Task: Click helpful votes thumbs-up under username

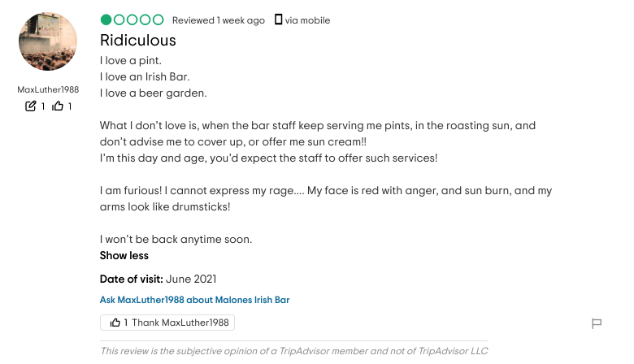Action: click(x=58, y=106)
